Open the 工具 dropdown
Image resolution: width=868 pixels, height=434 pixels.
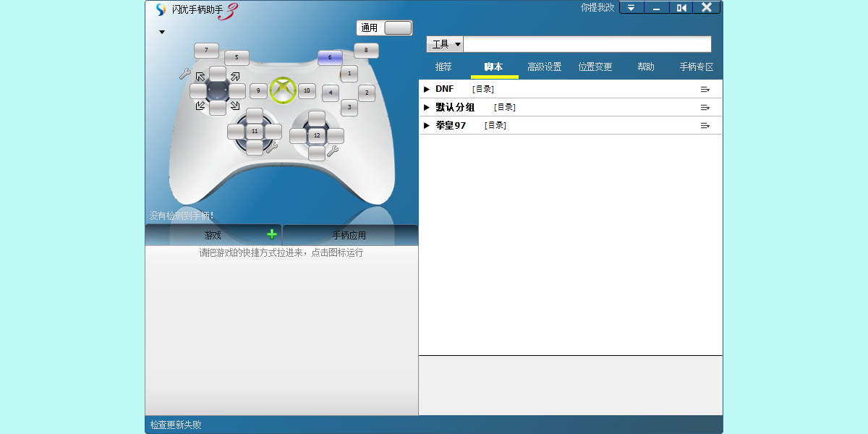tap(444, 44)
